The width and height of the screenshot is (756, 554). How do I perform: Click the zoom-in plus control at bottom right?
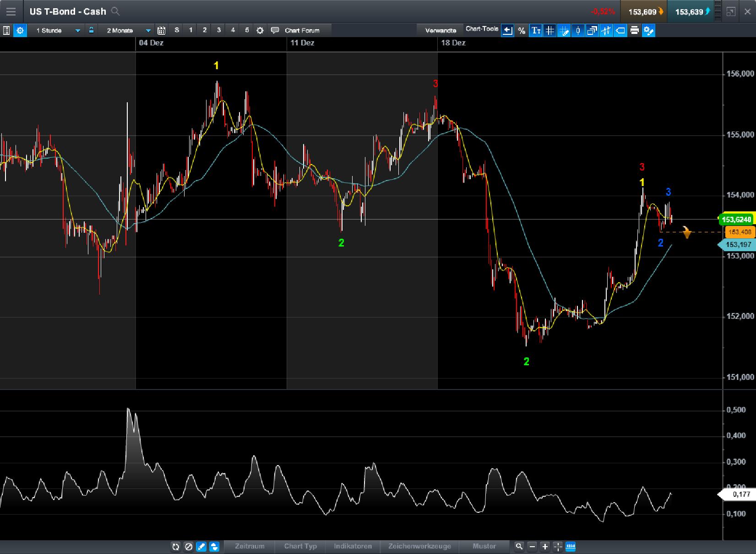pyautogui.click(x=545, y=547)
